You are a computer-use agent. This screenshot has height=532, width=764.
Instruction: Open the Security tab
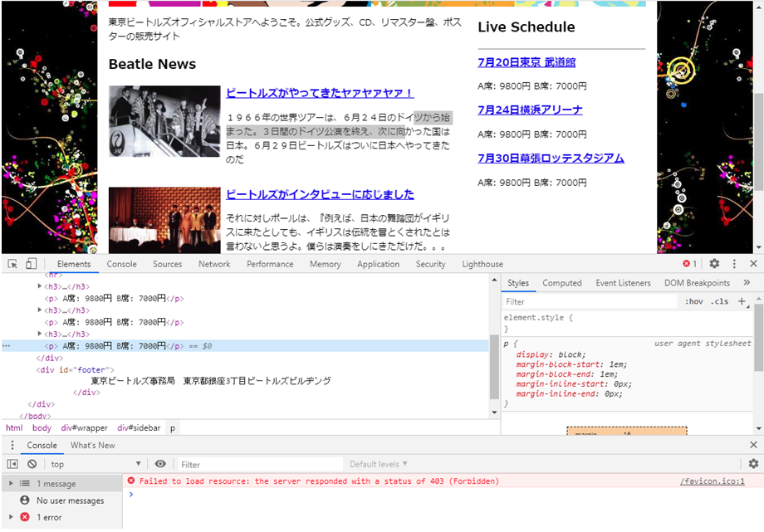tap(431, 264)
